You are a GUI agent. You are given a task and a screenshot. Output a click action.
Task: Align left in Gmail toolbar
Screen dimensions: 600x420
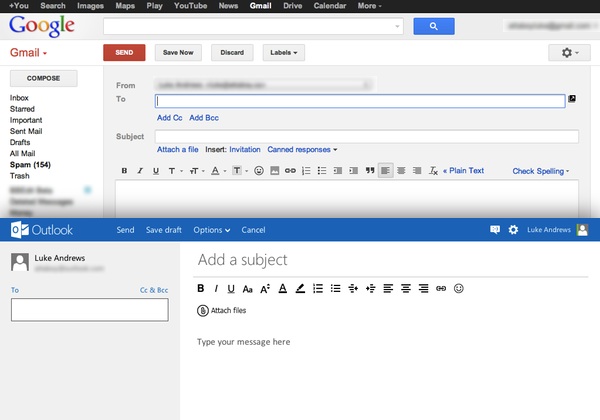(385, 171)
